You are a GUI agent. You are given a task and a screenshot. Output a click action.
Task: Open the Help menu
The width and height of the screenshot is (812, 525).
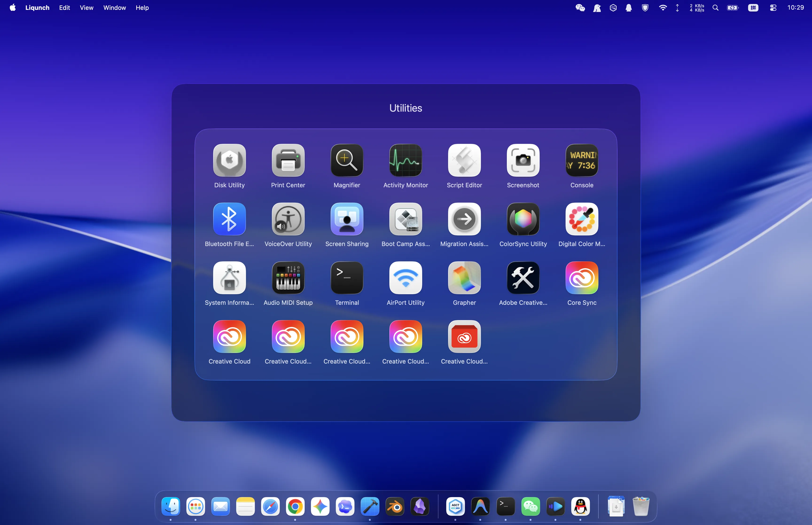(x=142, y=8)
